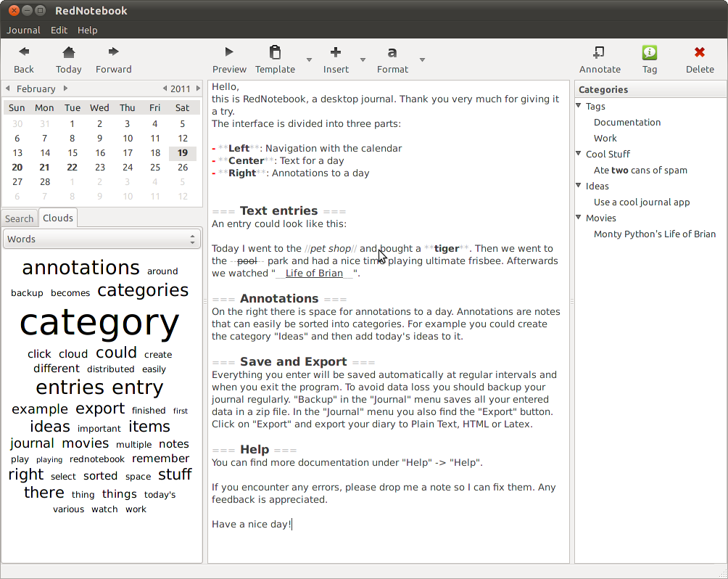728x579 pixels.
Task: Select 'Ate two cans of spam' entry
Action: pos(640,170)
